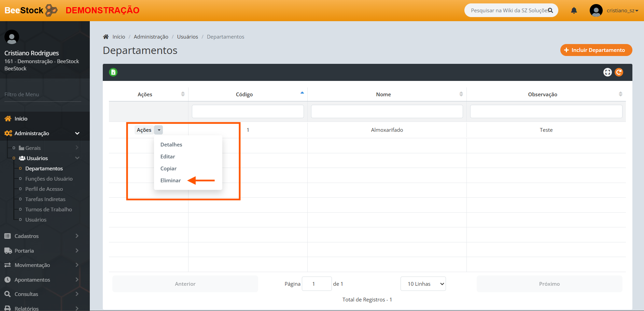Click the Incluir Departamento button
Viewport: 644px width, 311px height.
pos(596,50)
